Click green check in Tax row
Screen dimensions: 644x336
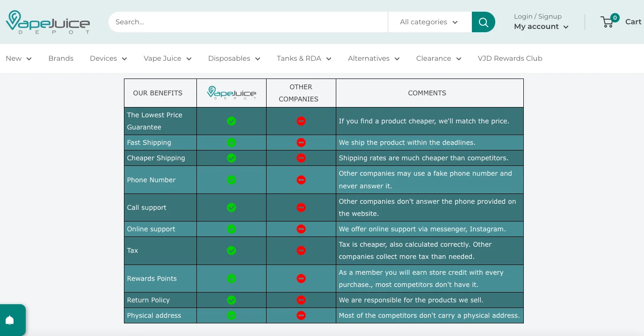[x=232, y=250]
